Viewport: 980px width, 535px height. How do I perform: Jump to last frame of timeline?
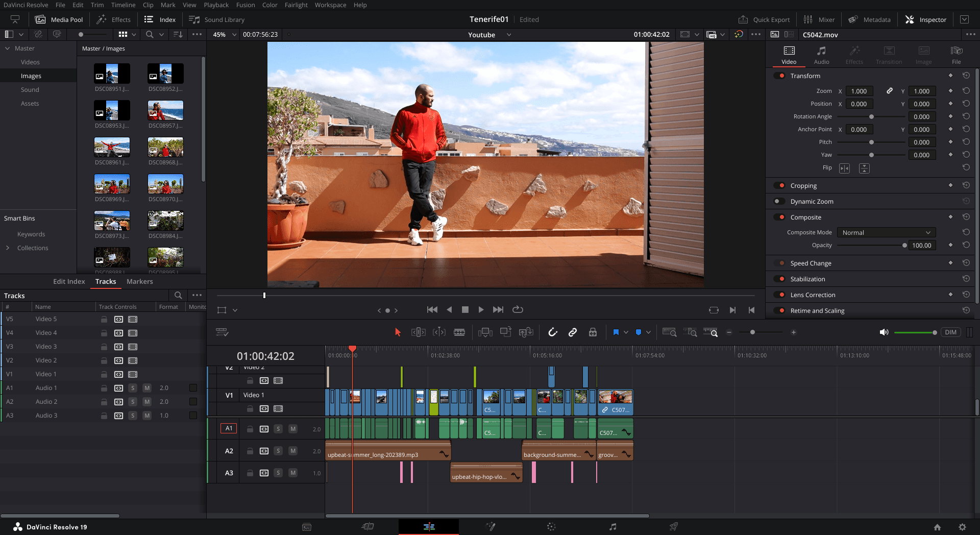(x=498, y=310)
